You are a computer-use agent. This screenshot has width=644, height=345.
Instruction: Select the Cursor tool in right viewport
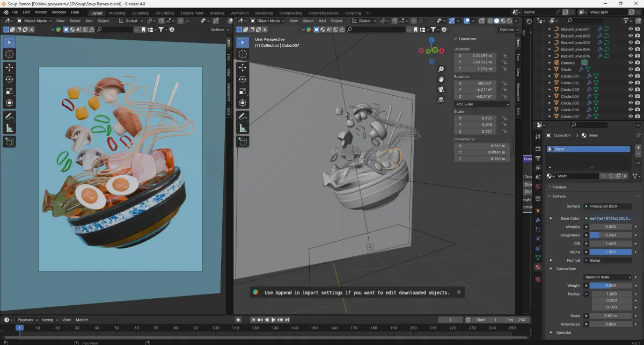pos(243,54)
